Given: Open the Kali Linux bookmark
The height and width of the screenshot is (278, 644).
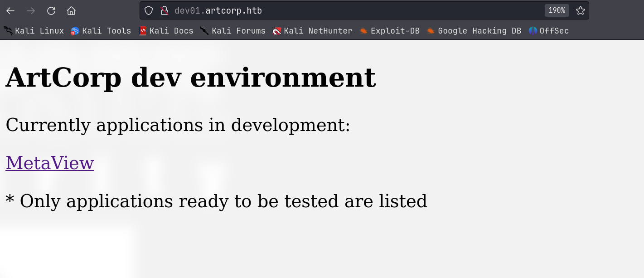Looking at the screenshot, I should 34,31.
